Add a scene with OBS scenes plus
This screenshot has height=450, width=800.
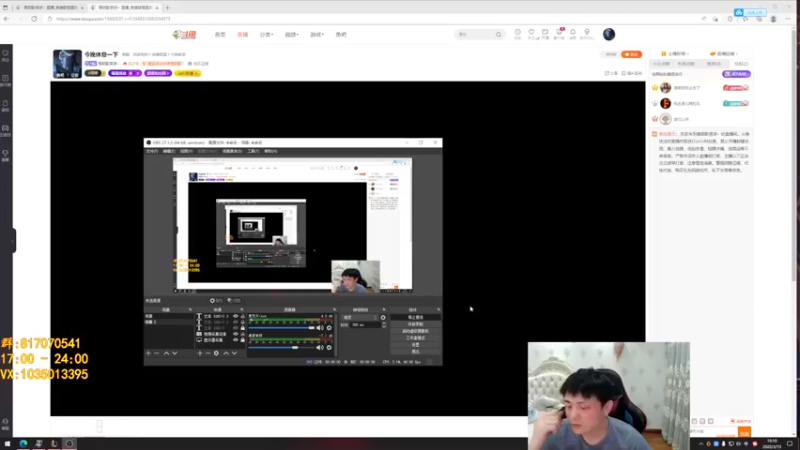click(148, 353)
